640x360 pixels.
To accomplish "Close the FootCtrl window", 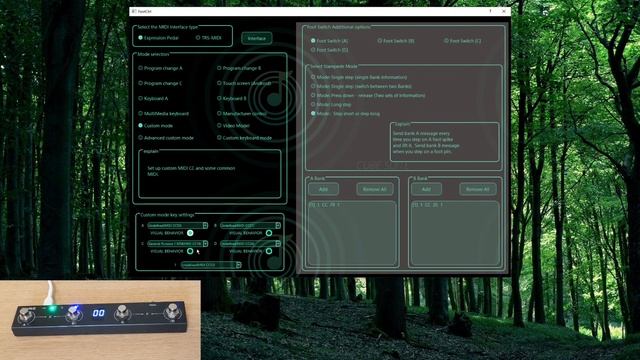I will click(x=504, y=11).
